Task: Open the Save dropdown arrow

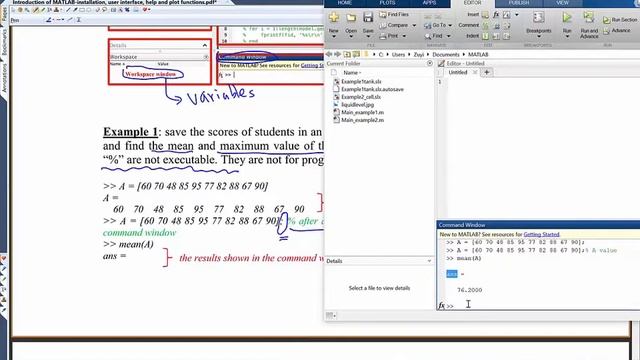Action: [x=368, y=36]
